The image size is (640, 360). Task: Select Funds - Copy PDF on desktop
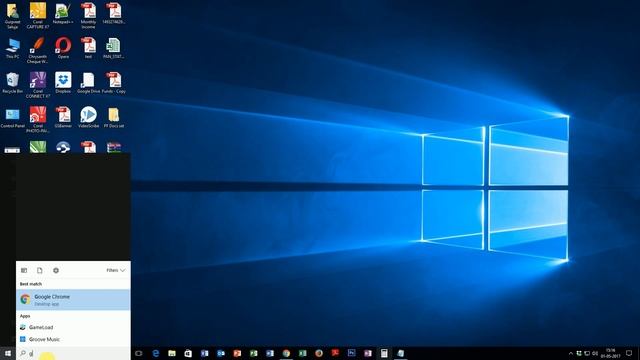(114, 83)
